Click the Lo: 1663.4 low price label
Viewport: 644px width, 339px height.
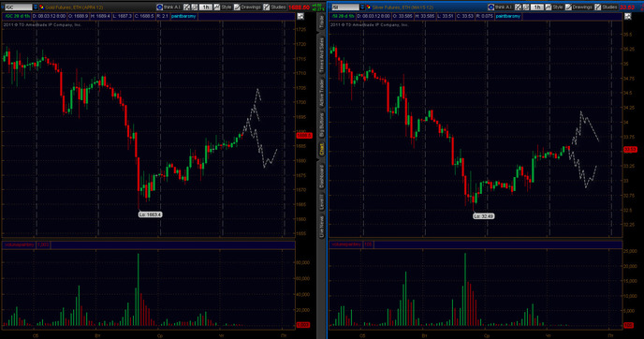[150, 214]
